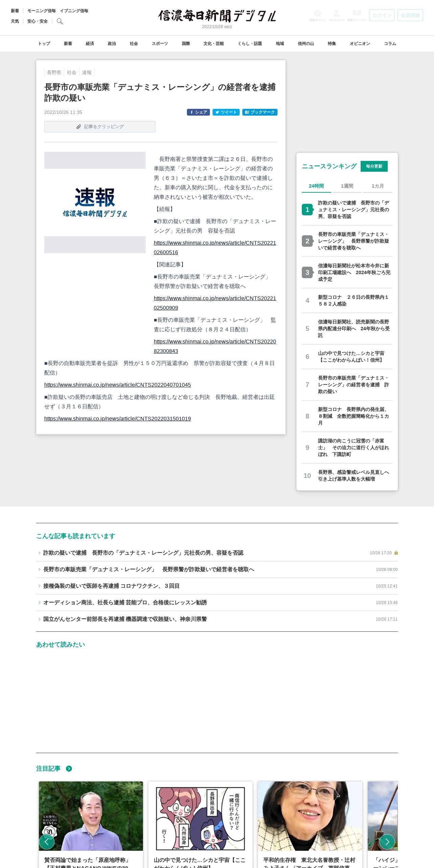Click the 長野県 article tag

pyautogui.click(x=54, y=72)
